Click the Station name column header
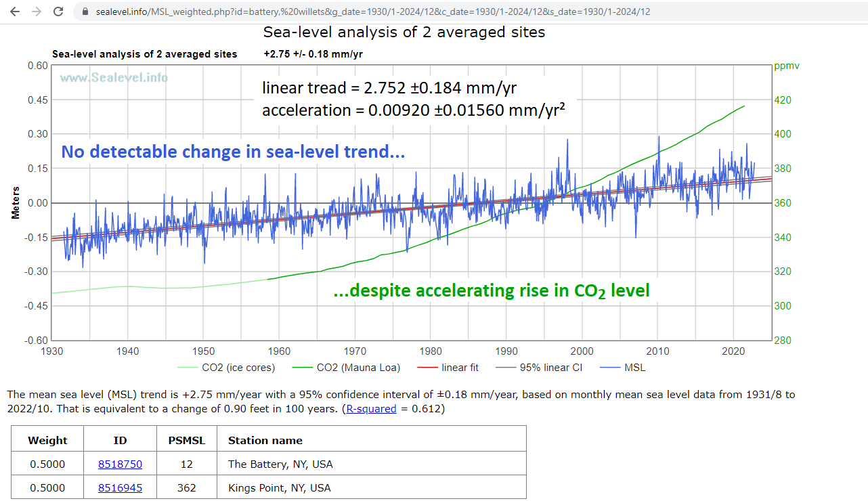The image size is (868, 501). coord(265,441)
